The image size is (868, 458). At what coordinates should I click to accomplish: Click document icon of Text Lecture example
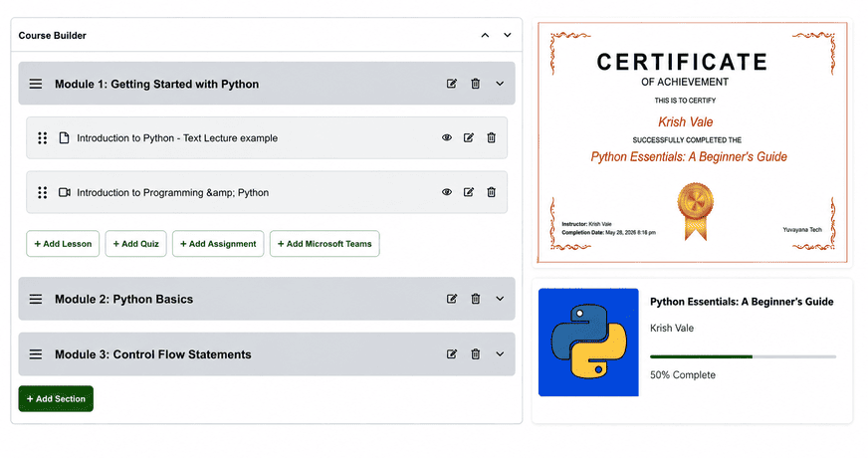pos(65,138)
